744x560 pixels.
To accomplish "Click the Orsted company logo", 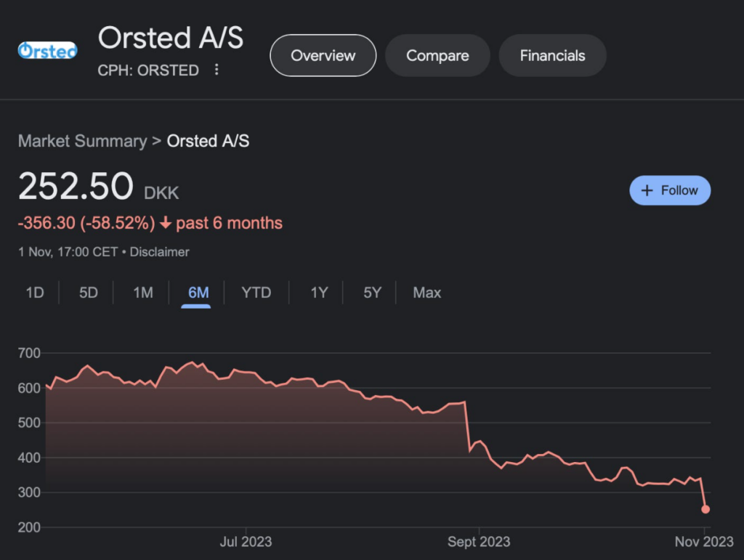I will tap(47, 50).
